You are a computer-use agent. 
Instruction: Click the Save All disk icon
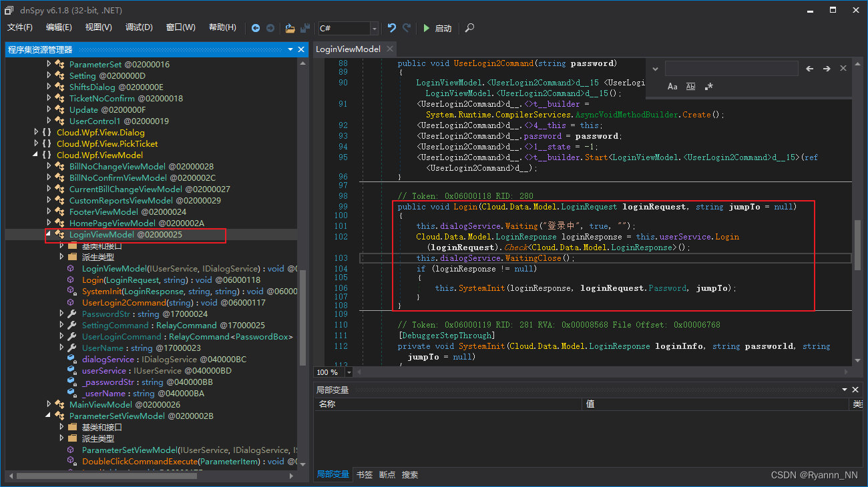[305, 28]
